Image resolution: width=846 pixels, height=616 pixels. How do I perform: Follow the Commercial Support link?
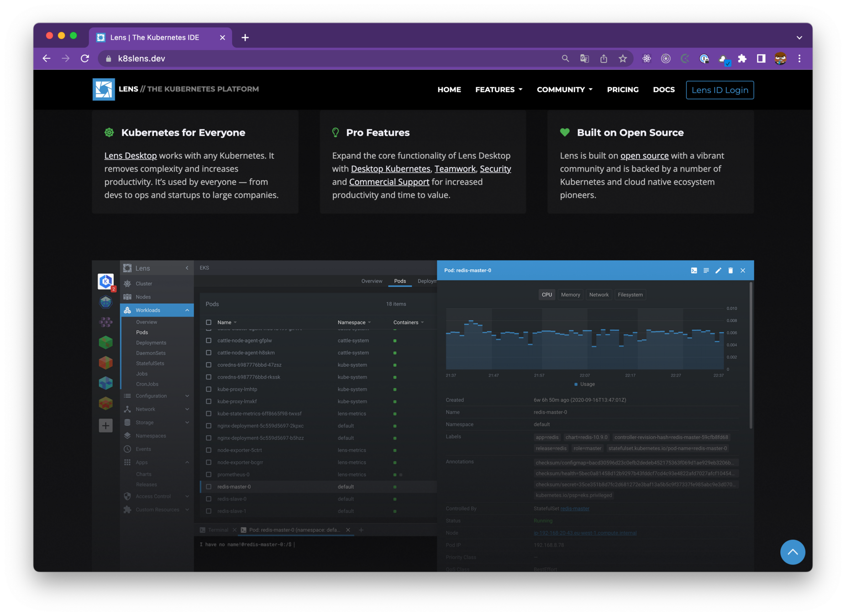pyautogui.click(x=389, y=182)
